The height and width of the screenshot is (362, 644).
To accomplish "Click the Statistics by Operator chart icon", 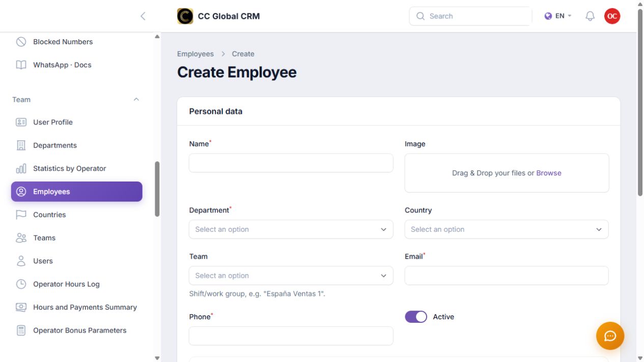I will tap(21, 168).
